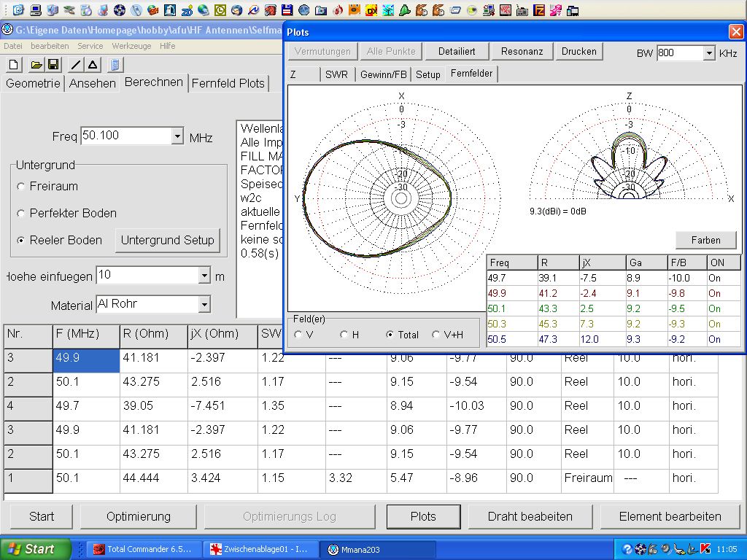Open a file with the folder icon
The image size is (747, 560).
35,65
